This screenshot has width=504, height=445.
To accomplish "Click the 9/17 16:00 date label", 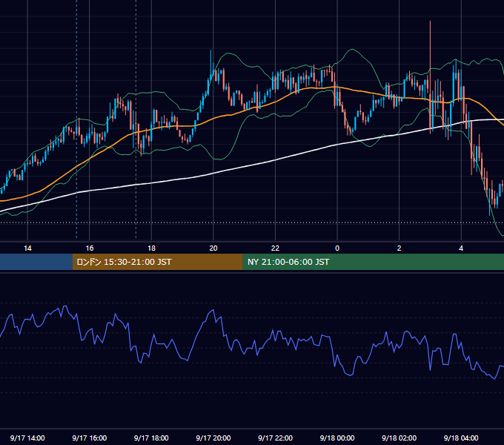I will [90, 438].
